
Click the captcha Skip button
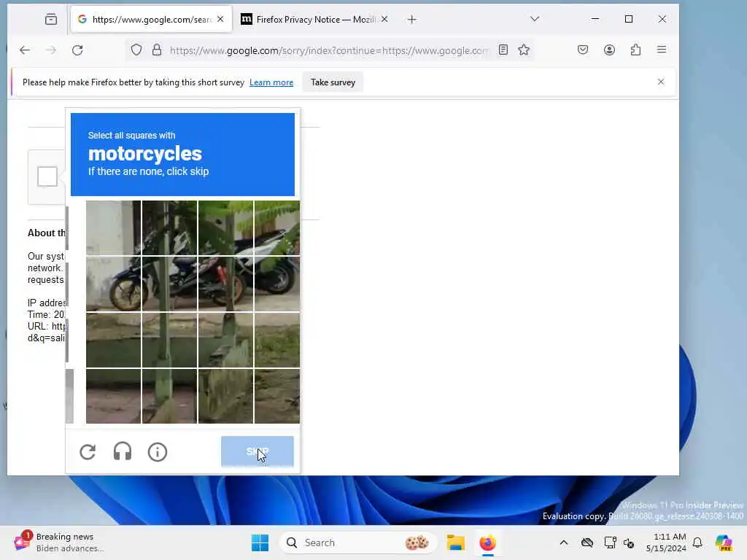pyautogui.click(x=258, y=451)
